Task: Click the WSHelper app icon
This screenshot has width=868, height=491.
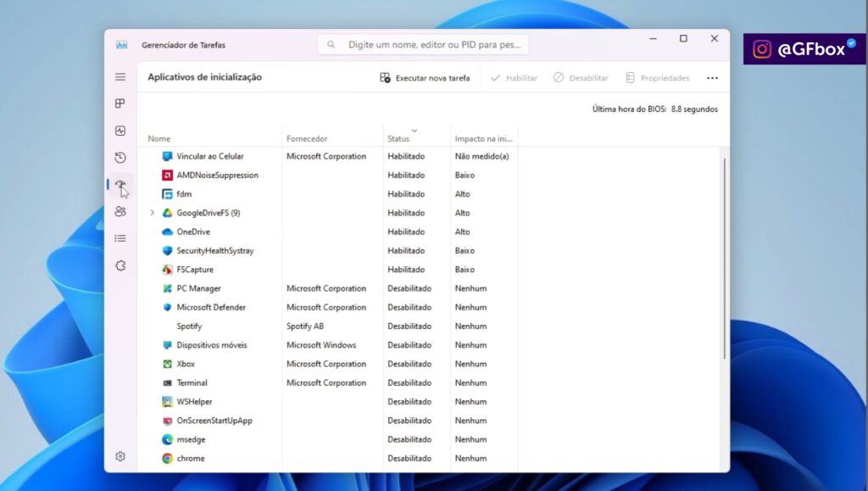Action: coord(167,401)
